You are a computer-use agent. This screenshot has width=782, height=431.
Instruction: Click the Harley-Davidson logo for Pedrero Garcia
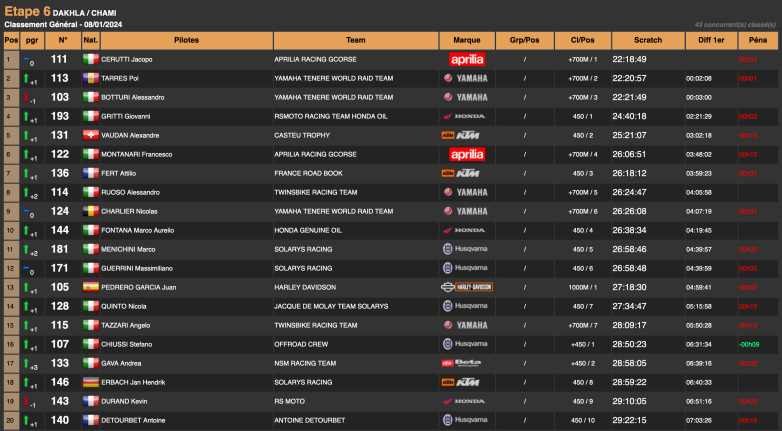(466, 287)
